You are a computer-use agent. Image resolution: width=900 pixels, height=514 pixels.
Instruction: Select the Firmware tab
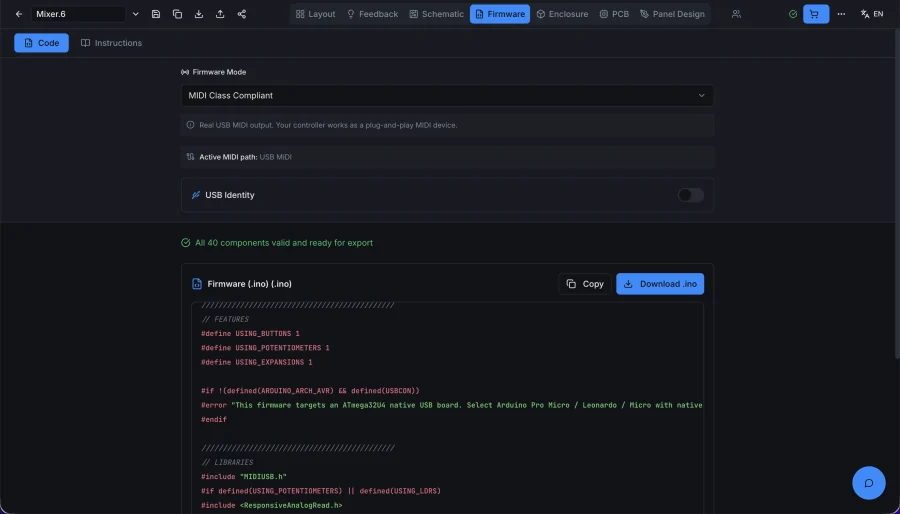tap(500, 14)
